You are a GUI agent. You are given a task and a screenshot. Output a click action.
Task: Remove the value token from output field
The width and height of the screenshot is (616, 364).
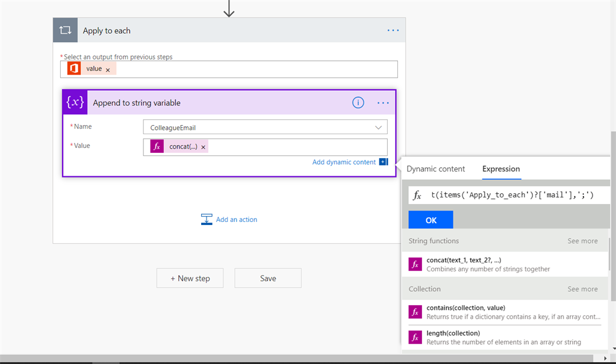click(x=108, y=70)
